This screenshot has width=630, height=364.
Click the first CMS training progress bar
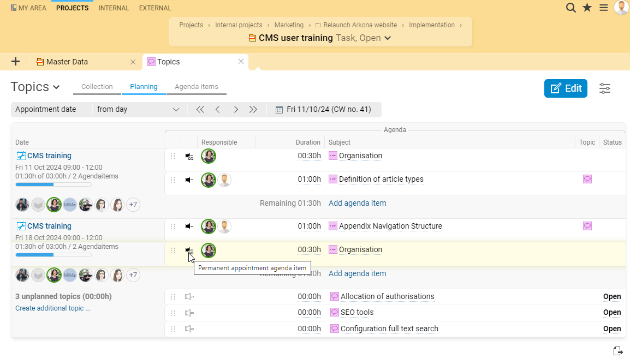[x=54, y=184]
